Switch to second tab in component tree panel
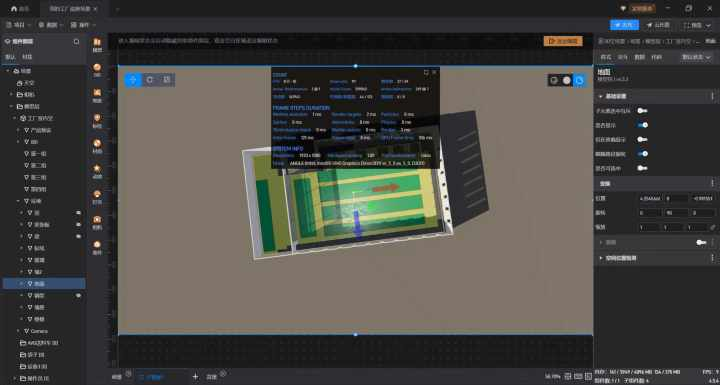Screen dimensions: 720x385 pyautogui.click(x=27, y=57)
